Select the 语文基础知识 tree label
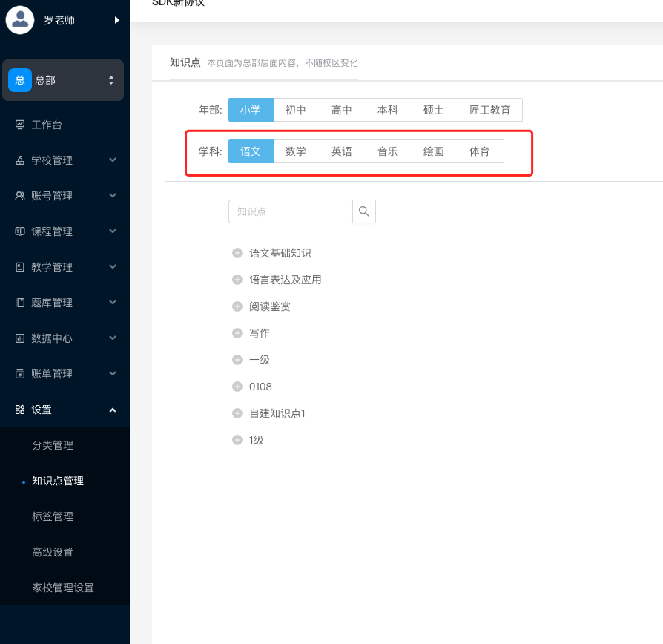663x644 pixels. coord(280,253)
